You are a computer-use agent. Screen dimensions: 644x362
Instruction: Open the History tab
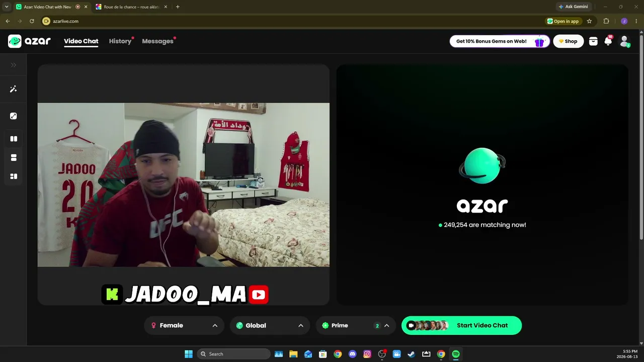click(x=120, y=41)
